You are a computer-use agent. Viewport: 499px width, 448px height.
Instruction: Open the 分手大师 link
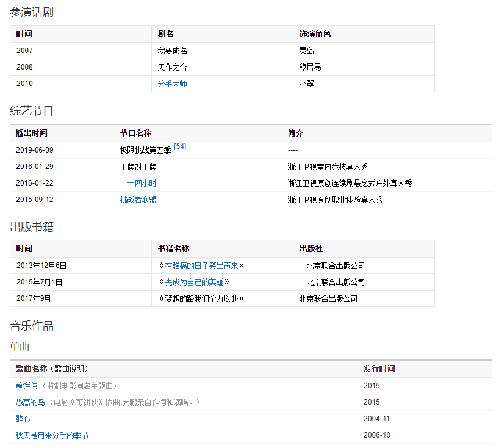coord(172,84)
